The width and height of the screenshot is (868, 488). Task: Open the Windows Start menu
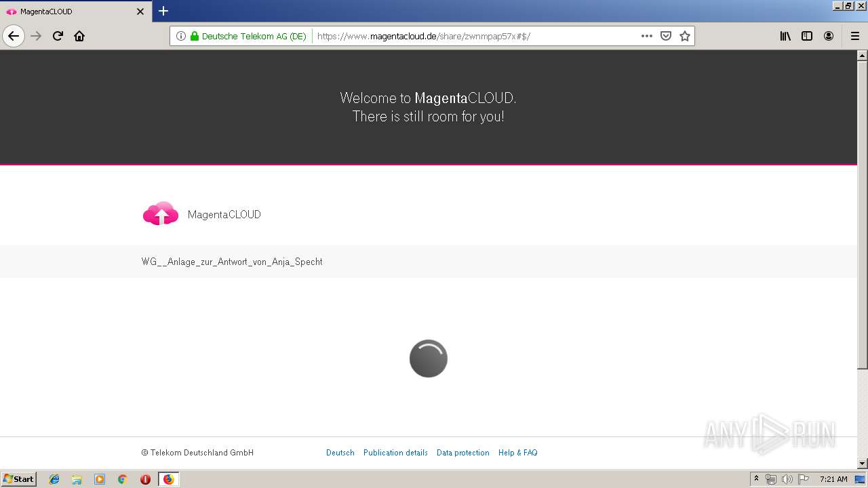[x=19, y=479]
